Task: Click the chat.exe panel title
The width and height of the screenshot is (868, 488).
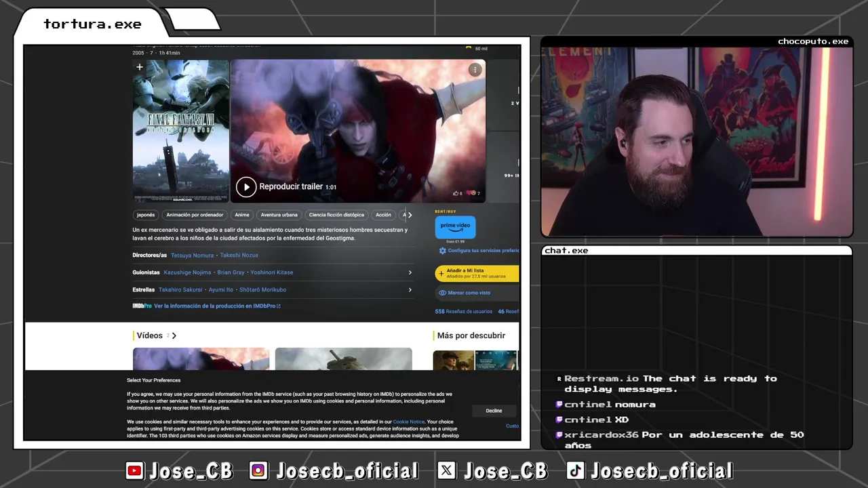Action: point(566,250)
